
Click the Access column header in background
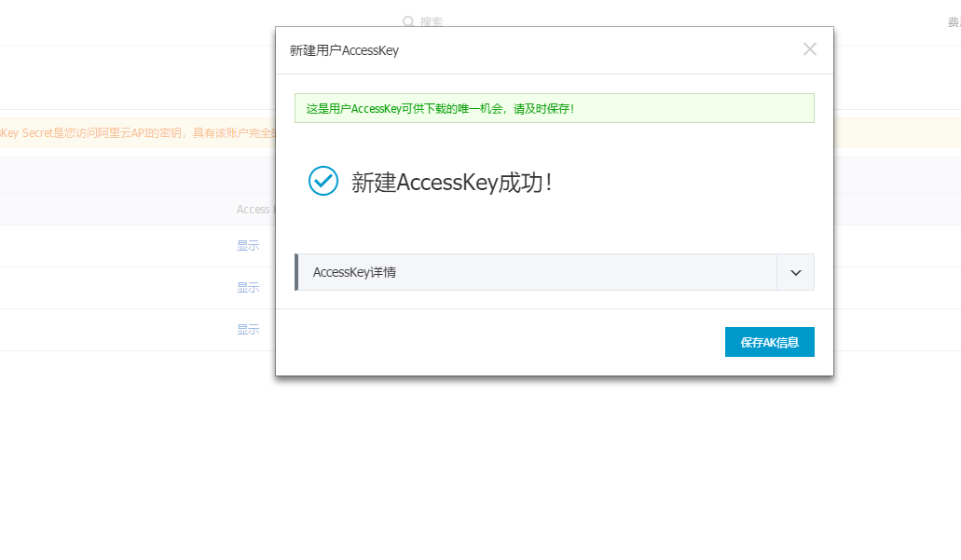[255, 210]
